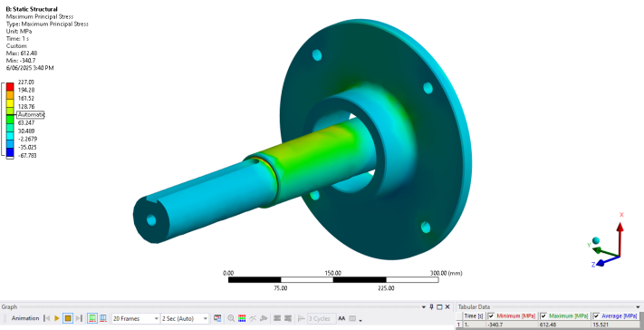Click the 15.521 average value cell
Viewport: 644px width, 330px height.
tap(616, 325)
